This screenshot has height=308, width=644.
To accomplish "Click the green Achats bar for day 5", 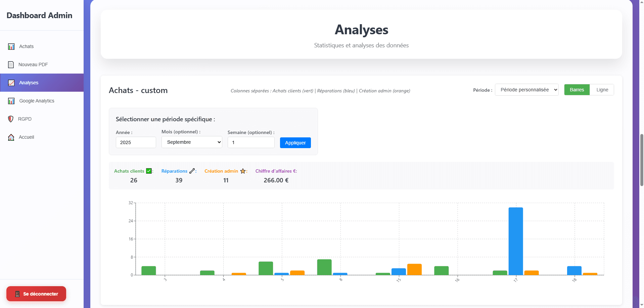I will pos(266,268).
